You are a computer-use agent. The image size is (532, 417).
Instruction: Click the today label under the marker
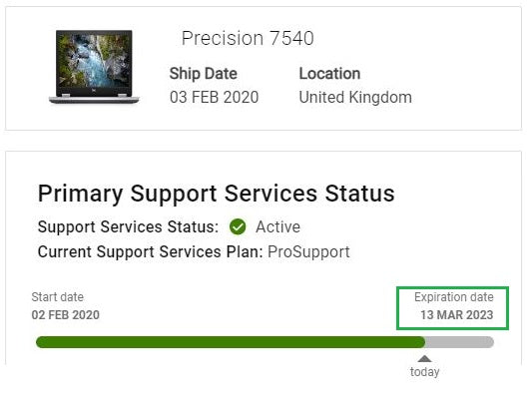point(424,371)
